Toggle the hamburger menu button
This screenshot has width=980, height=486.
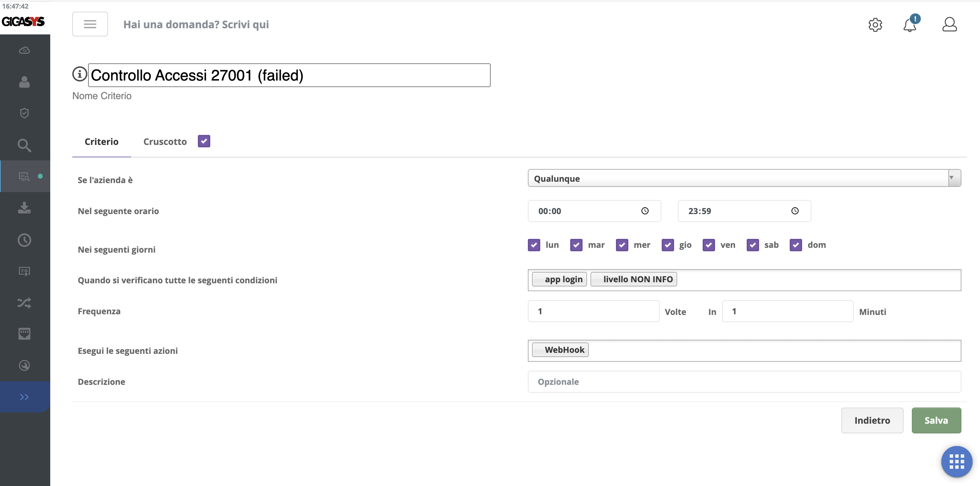pyautogui.click(x=90, y=24)
